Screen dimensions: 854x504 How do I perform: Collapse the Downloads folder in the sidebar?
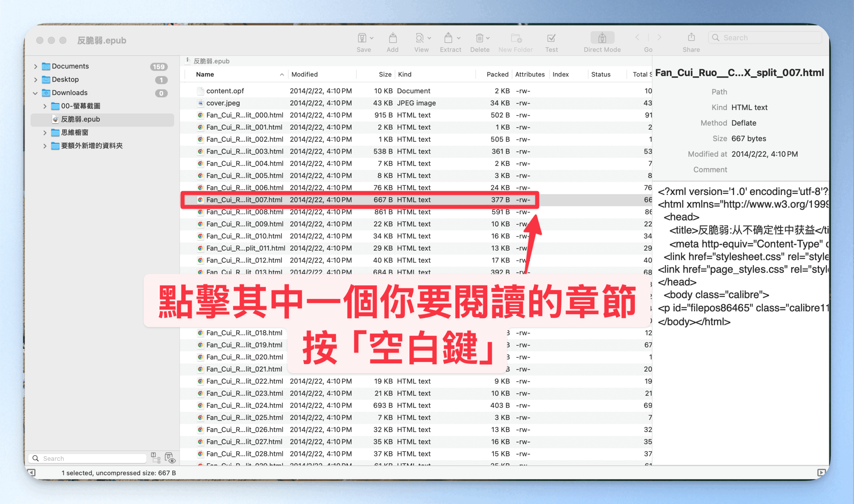tap(35, 93)
